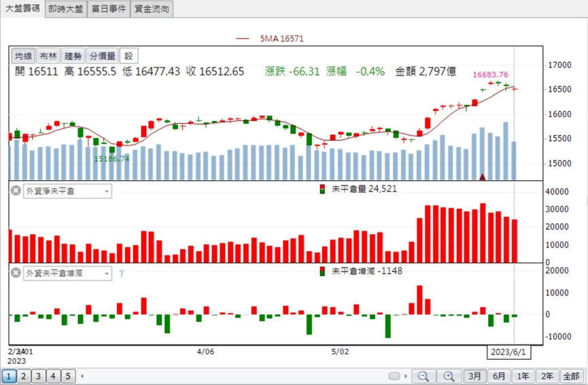The image size is (588, 385).
Task: Select page 1 button
Action: (x=9, y=376)
